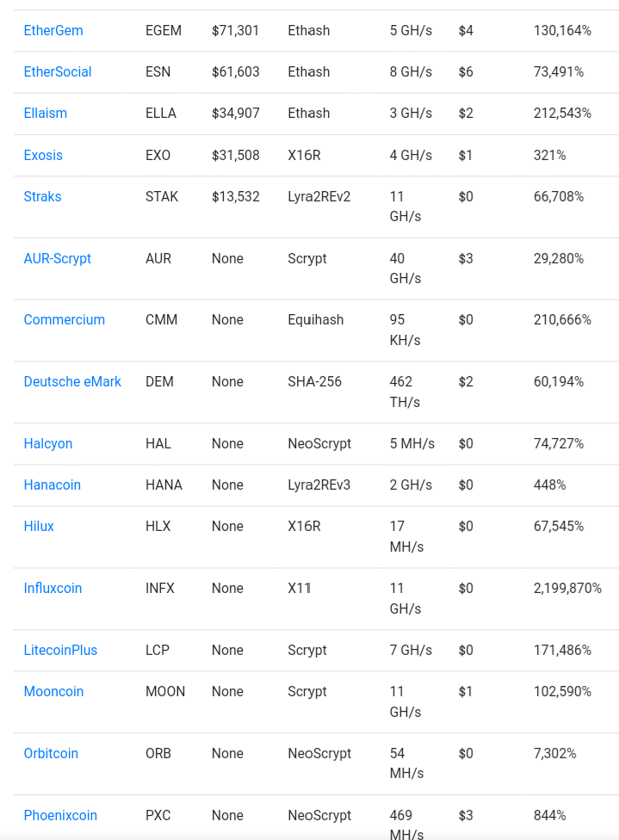Image resolution: width=619 pixels, height=840 pixels.
Task: Open the Halcyon coin link
Action: (x=47, y=443)
